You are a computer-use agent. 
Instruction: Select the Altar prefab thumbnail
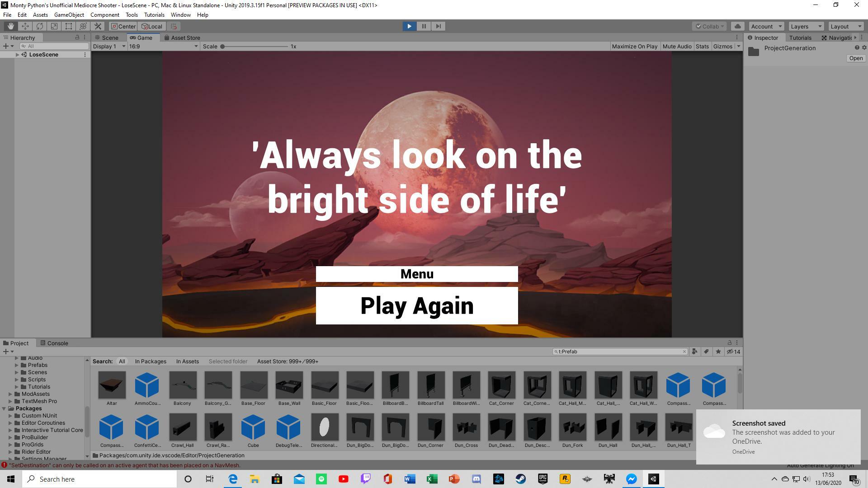(112, 385)
